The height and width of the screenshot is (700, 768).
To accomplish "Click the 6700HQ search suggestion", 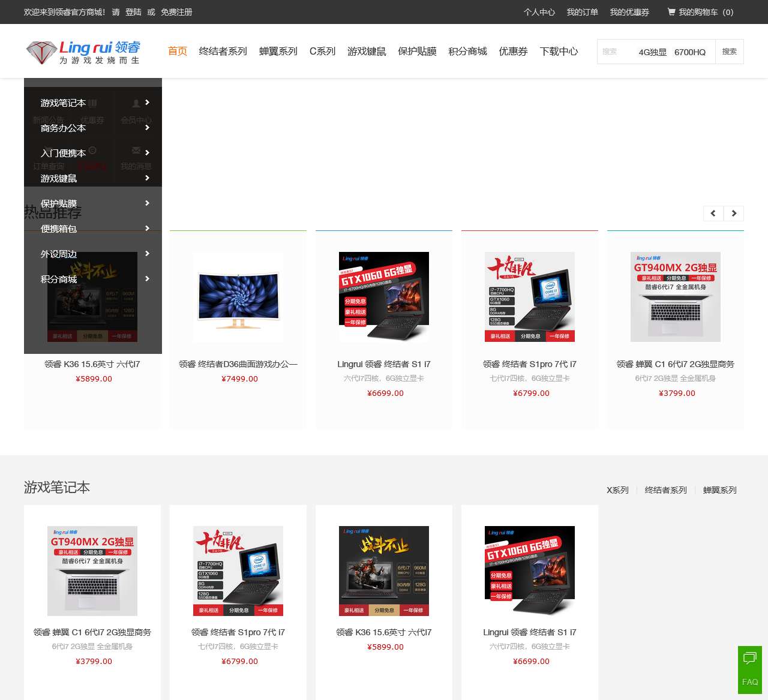I will pos(689,52).
